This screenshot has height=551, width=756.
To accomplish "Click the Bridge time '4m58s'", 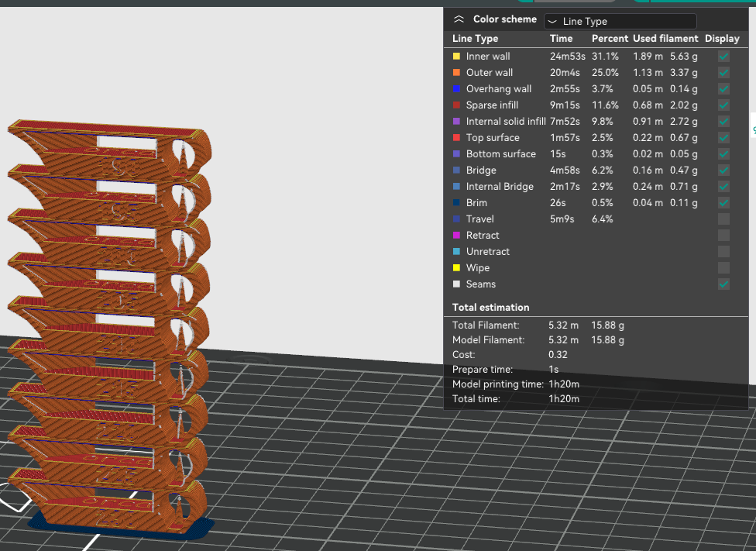I will click(565, 170).
